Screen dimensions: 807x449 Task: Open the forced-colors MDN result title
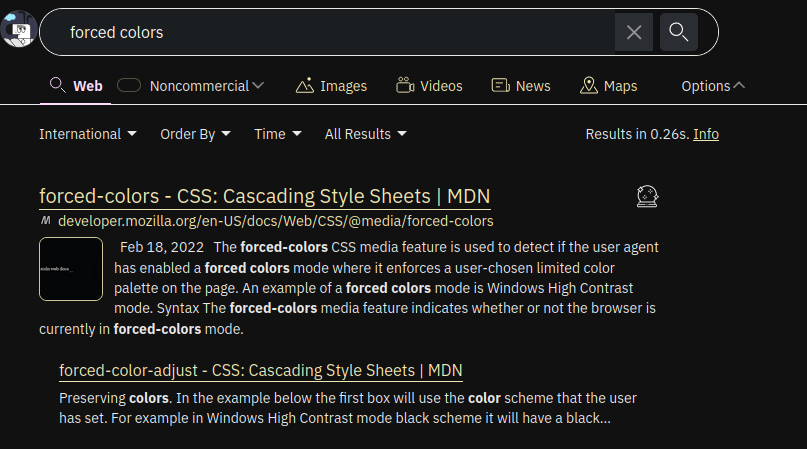tap(264, 196)
